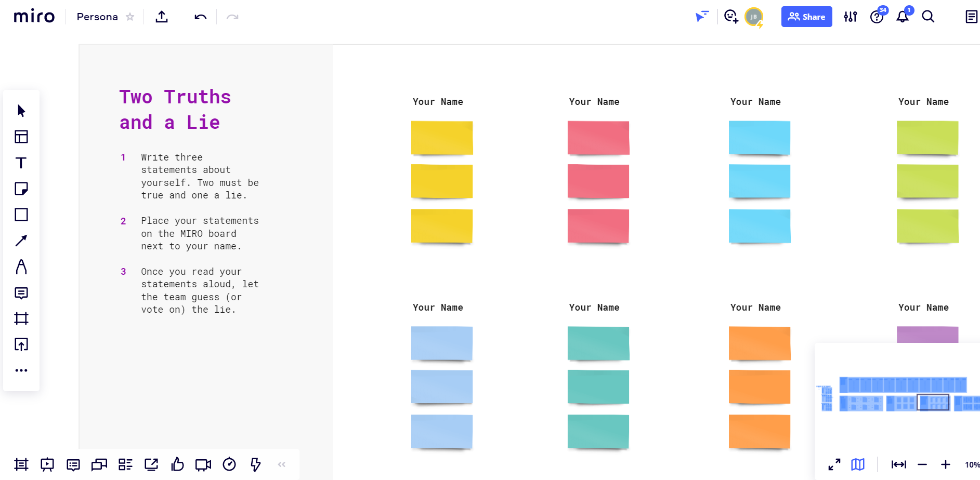980x480 pixels.
Task: Select the Sticky note tool
Action: click(x=21, y=189)
